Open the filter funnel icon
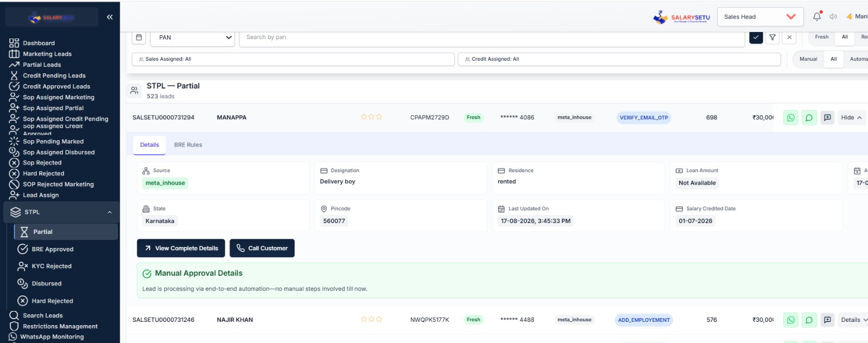 [x=773, y=37]
